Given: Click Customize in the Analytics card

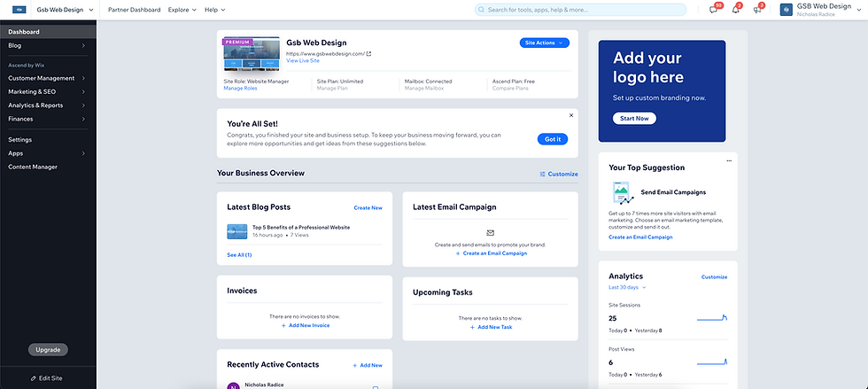Looking at the screenshot, I should [x=714, y=276].
